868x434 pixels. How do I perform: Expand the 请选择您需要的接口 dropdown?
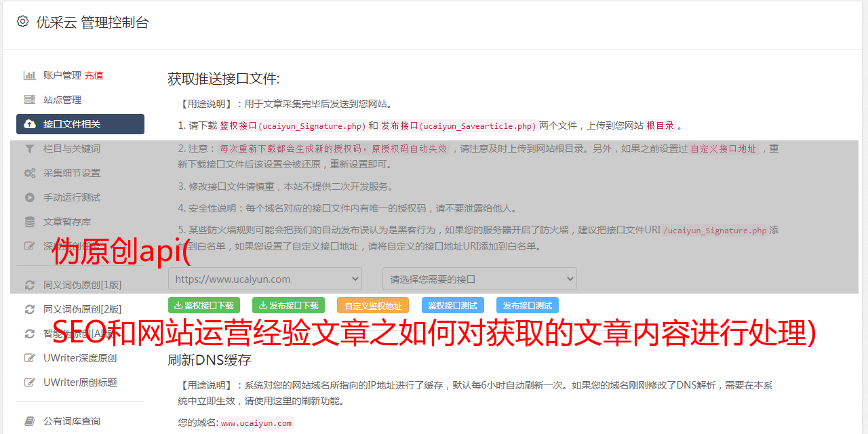(x=479, y=279)
